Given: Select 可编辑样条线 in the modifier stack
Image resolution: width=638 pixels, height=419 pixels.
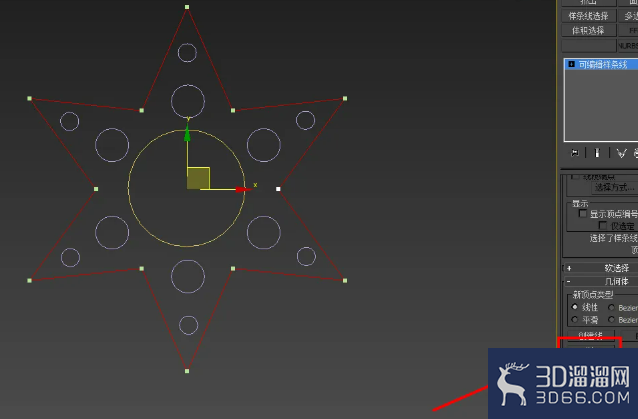Looking at the screenshot, I should tap(601, 64).
